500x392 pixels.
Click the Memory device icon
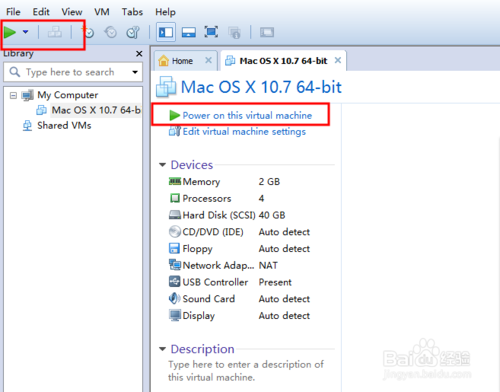coord(175,181)
